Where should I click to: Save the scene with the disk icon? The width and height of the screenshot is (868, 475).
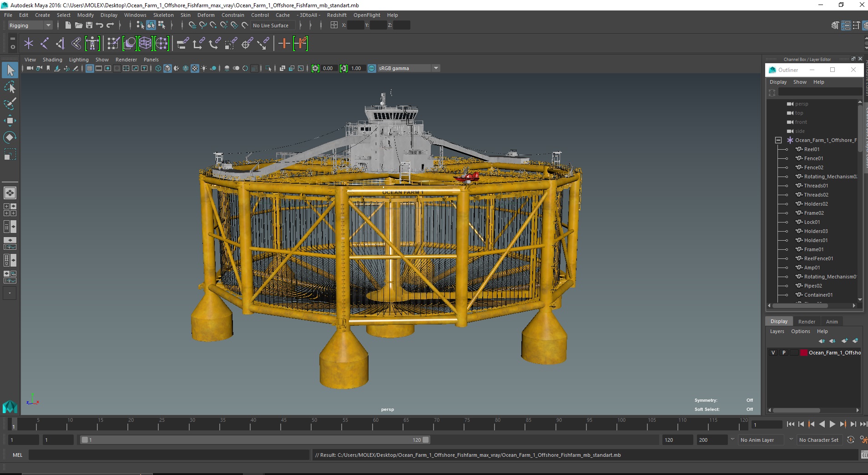click(x=89, y=25)
